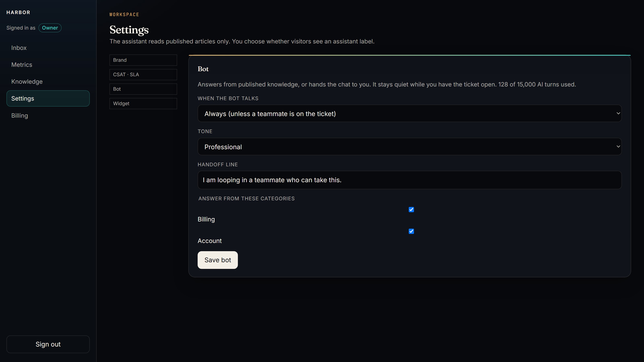This screenshot has width=644, height=362.
Task: Switch to the CSAT · SLA tab
Action: pos(143,75)
